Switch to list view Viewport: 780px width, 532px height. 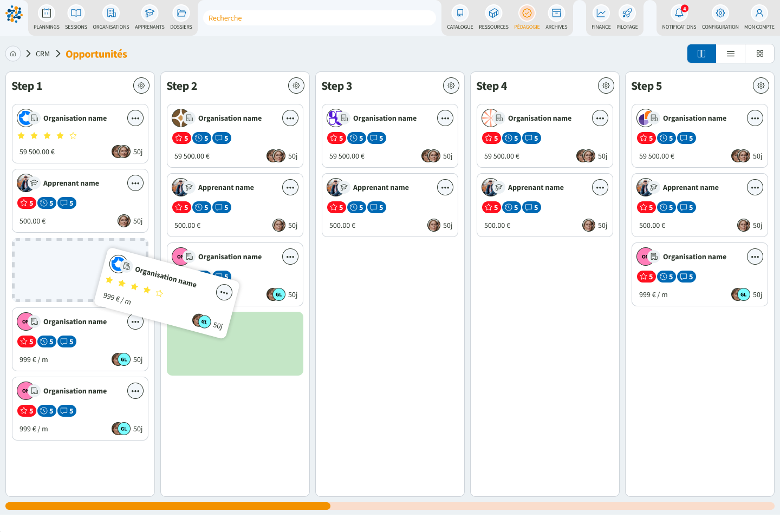pos(730,53)
